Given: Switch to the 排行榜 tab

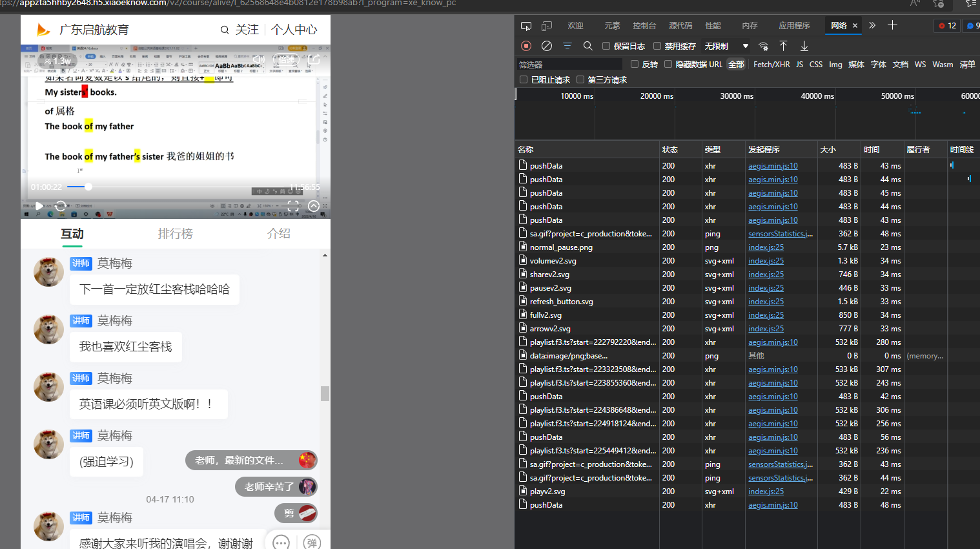Looking at the screenshot, I should tap(175, 234).
